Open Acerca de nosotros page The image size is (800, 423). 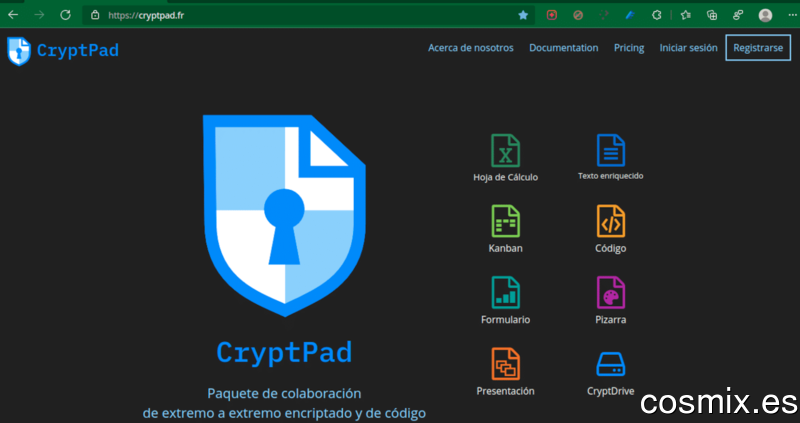click(470, 48)
